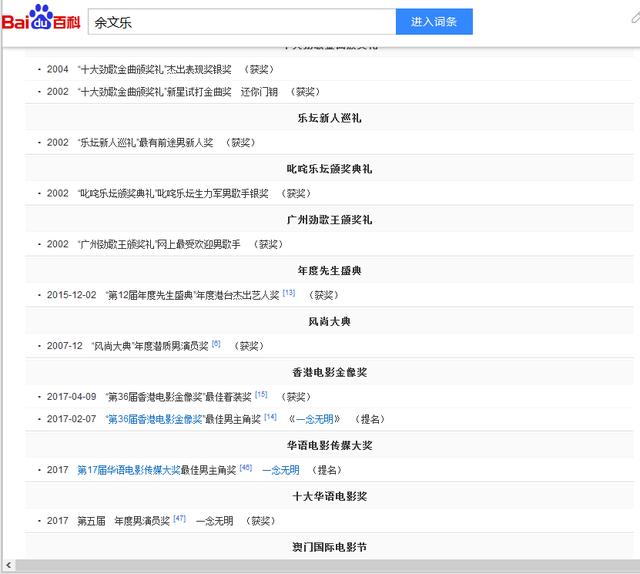
Task: Open reference [15] next to 最佳着装奖
Action: [x=261, y=394]
